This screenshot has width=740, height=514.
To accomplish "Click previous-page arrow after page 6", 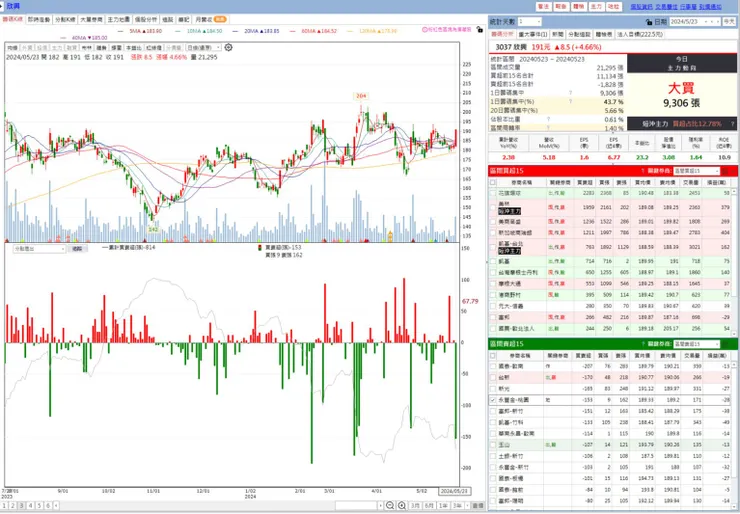I will [56, 506].
